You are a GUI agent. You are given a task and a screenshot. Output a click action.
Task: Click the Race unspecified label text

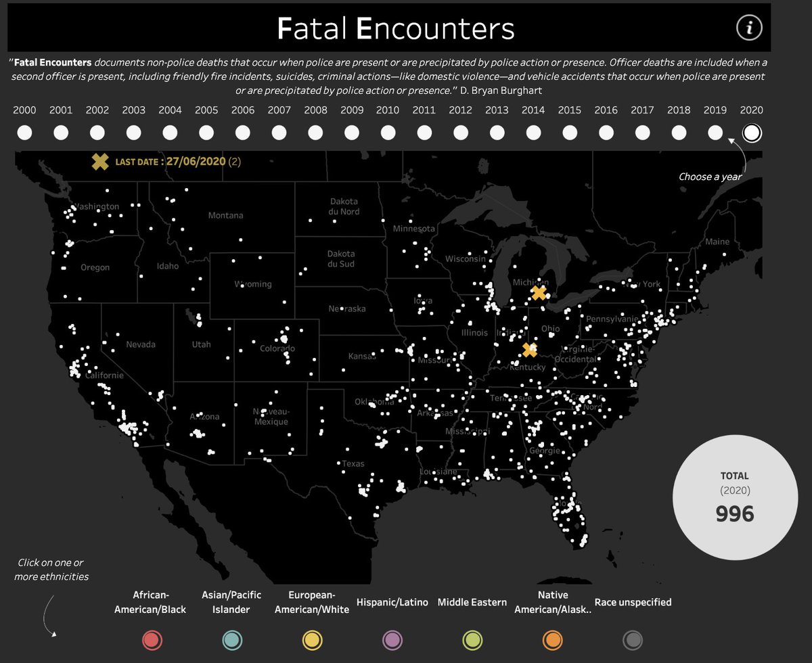[633, 601]
